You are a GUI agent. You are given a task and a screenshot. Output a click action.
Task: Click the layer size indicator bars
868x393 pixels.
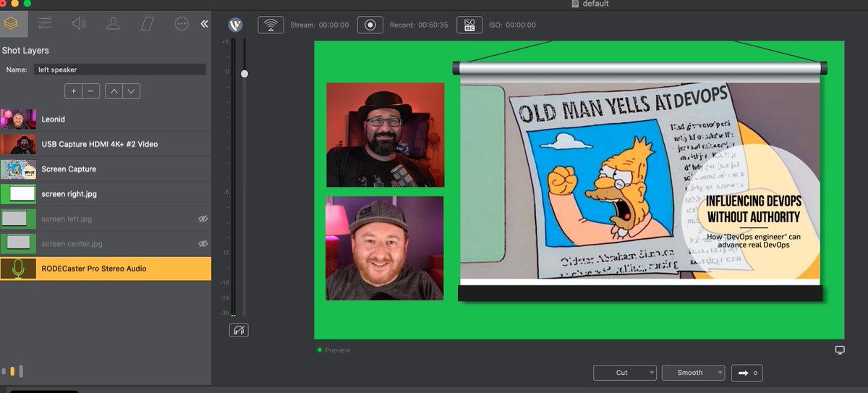click(12, 371)
